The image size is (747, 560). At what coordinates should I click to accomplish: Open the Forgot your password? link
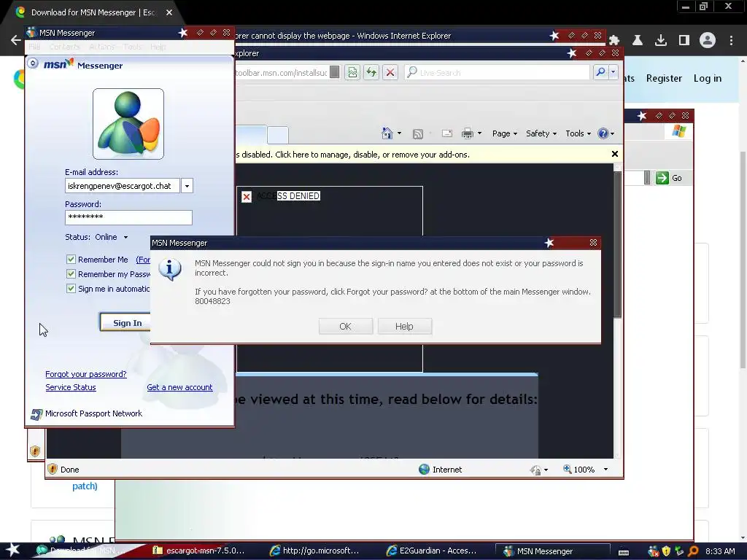click(x=86, y=374)
